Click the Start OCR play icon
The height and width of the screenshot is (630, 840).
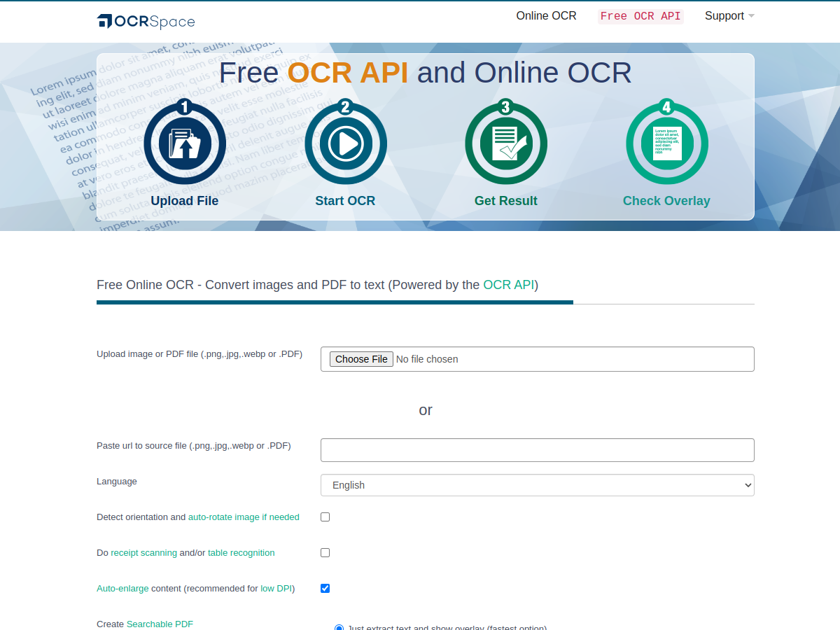coord(346,143)
